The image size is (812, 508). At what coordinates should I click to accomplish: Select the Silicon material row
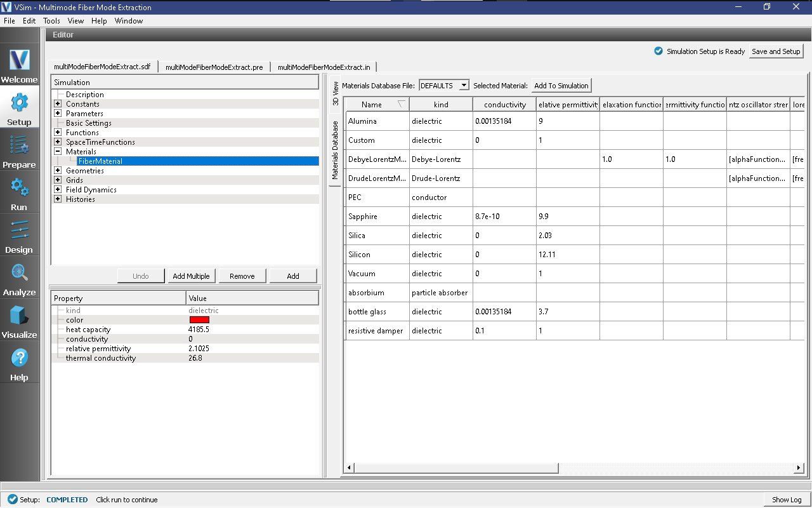[x=574, y=254]
